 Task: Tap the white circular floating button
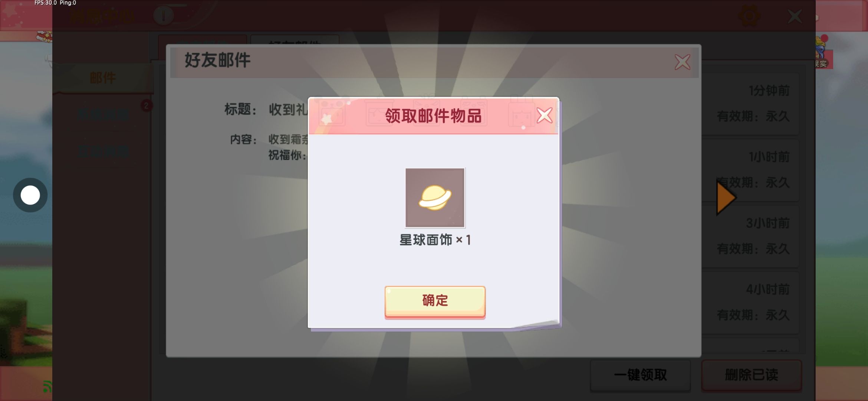[30, 195]
